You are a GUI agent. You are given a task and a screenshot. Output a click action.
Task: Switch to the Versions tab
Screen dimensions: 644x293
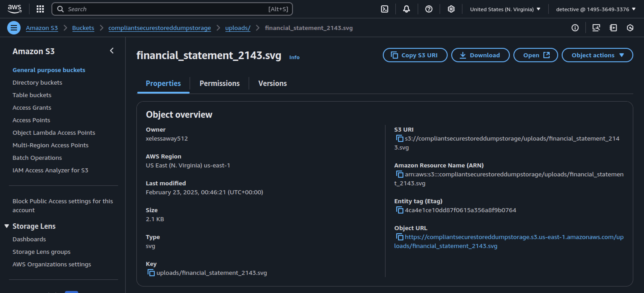[x=273, y=83]
